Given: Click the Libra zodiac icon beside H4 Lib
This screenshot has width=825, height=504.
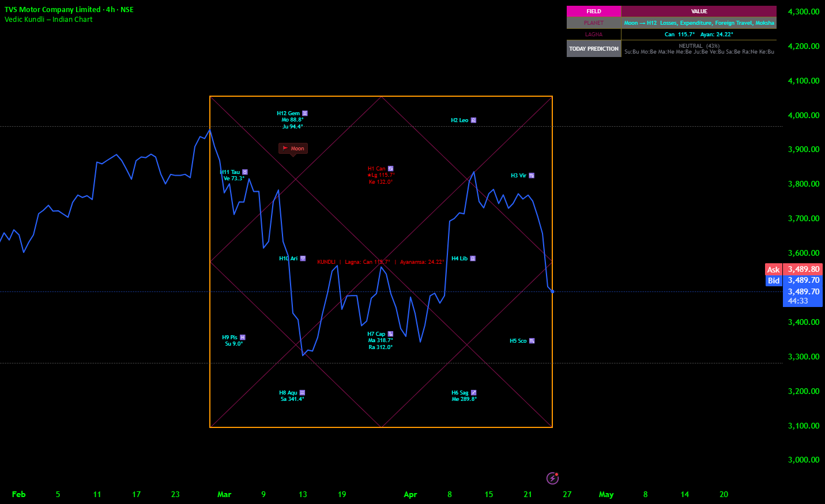Looking at the screenshot, I should 473,259.
